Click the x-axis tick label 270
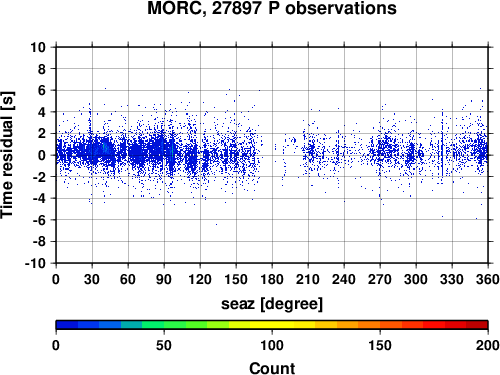Image resolution: width=500 pixels, height=375 pixels. click(x=380, y=279)
